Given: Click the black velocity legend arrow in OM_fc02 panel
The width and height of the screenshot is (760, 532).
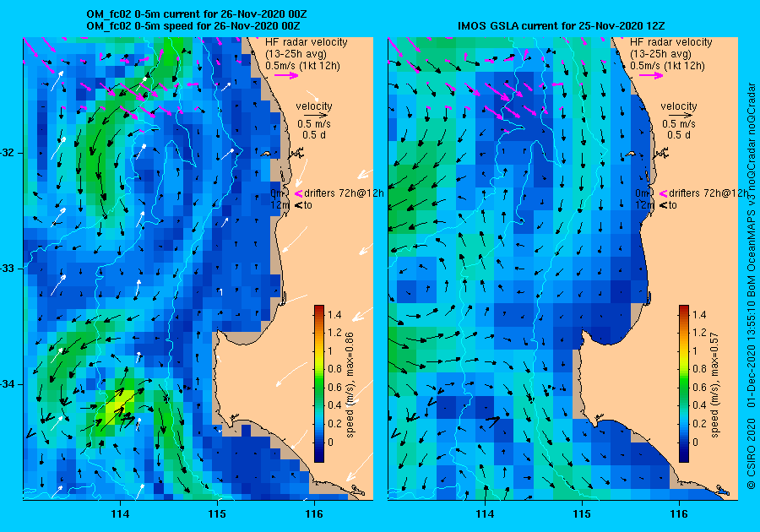Looking at the screenshot, I should click(x=317, y=116).
